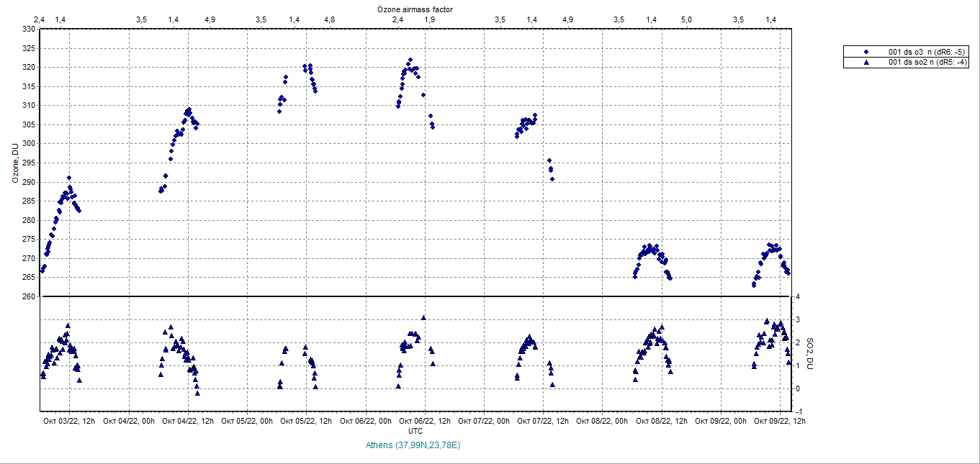Click the blue diamond marker in the legend
This screenshot has width=980, height=464.
866,52
